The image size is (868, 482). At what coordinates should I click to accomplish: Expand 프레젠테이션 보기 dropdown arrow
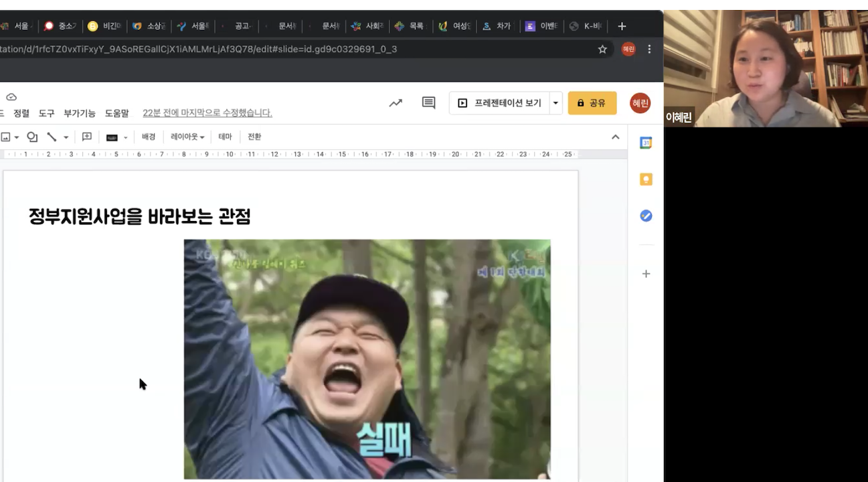pyautogui.click(x=555, y=103)
